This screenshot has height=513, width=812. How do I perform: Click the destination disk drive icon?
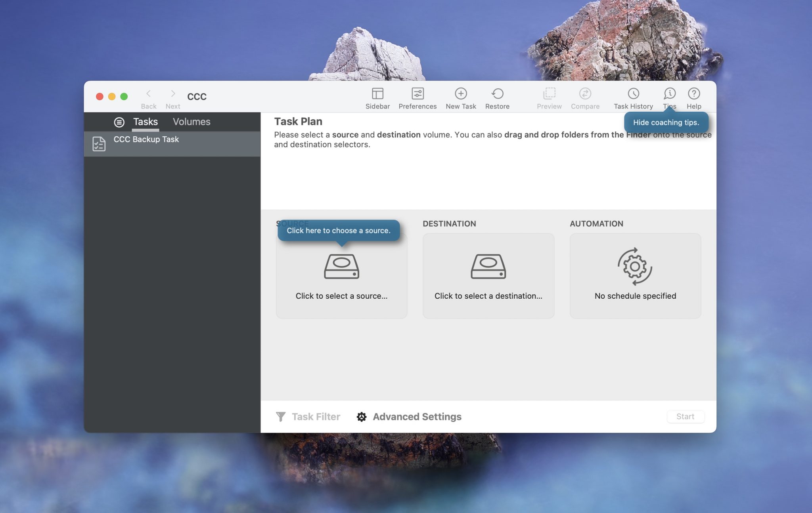pos(488,266)
